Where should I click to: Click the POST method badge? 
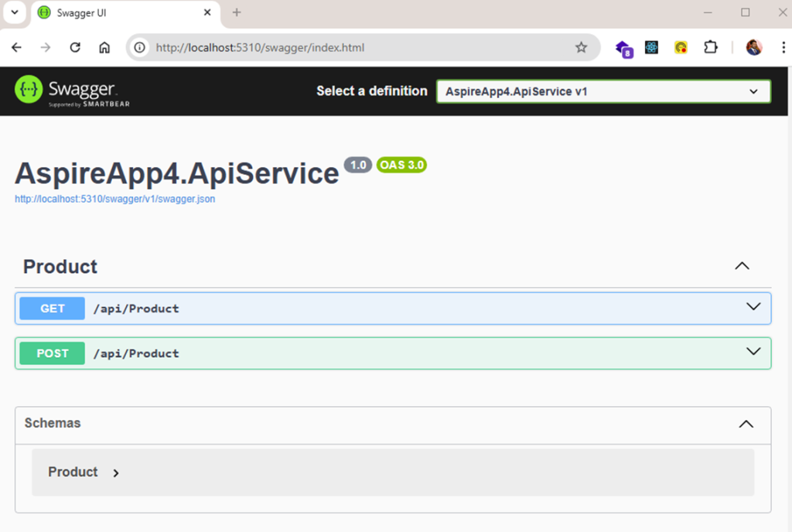pyautogui.click(x=52, y=353)
